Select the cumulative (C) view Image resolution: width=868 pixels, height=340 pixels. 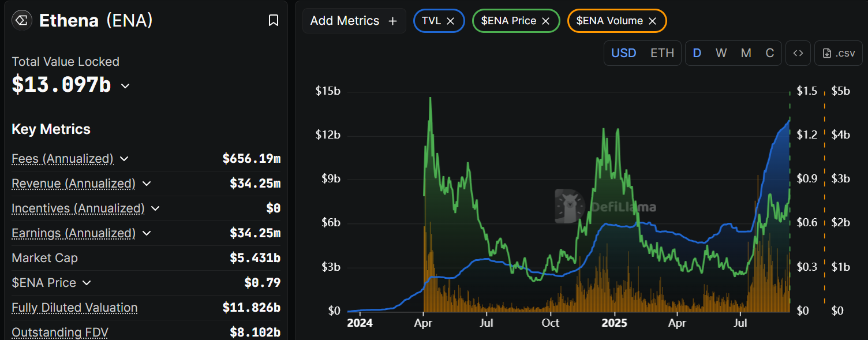click(770, 53)
